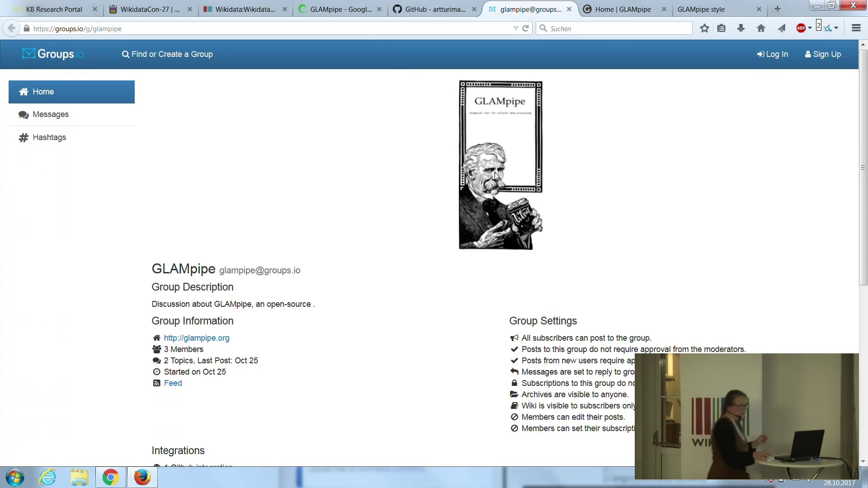The height and width of the screenshot is (488, 868).
Task: Show bookmarks list icon
Action: click(722, 28)
